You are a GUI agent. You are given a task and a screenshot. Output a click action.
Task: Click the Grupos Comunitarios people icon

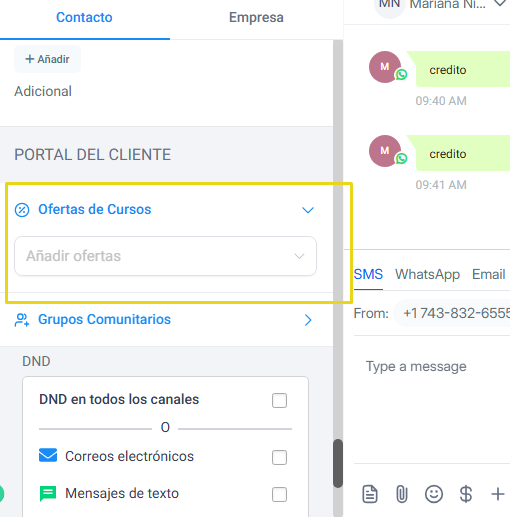(22, 320)
